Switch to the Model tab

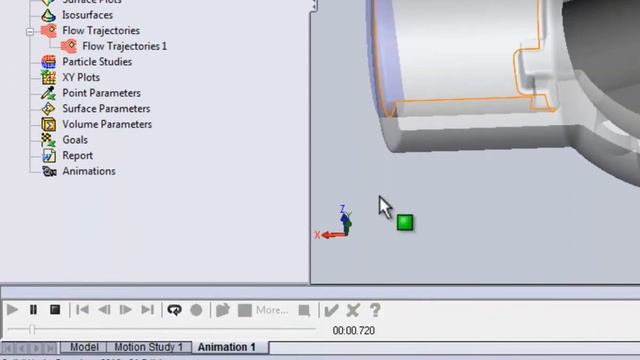(84, 347)
